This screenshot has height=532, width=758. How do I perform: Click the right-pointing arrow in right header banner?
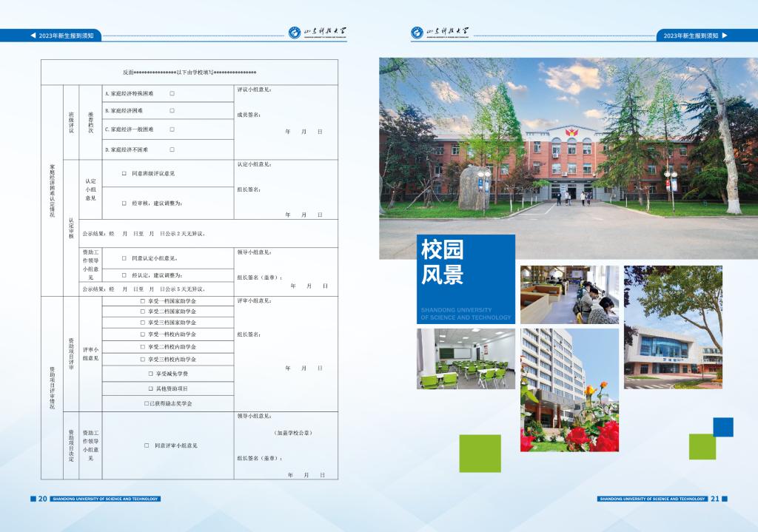coord(725,36)
